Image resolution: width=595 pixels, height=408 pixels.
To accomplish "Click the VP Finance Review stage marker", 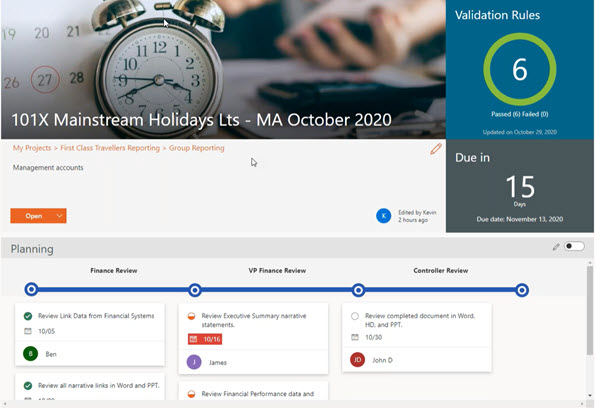I will pyautogui.click(x=195, y=290).
